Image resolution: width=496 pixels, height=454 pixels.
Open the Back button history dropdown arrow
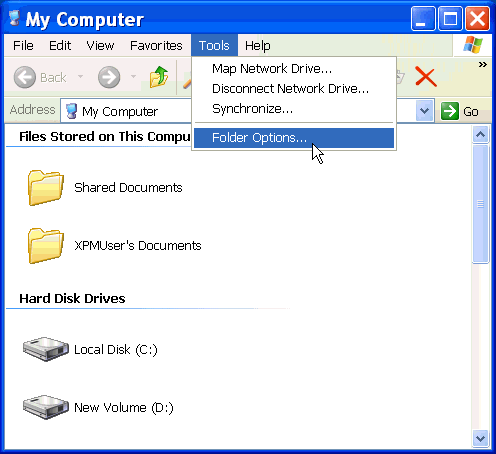point(80,77)
